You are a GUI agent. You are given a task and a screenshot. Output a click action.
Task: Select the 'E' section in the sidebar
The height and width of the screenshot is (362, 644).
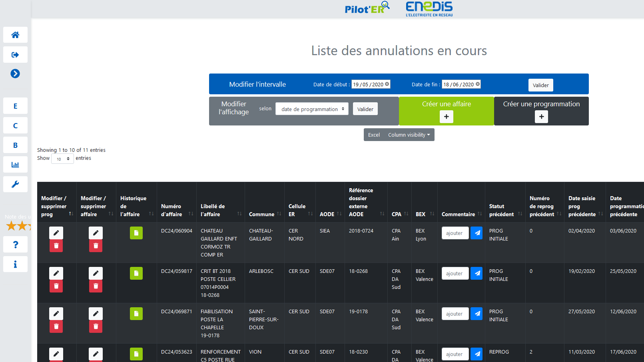(15, 105)
